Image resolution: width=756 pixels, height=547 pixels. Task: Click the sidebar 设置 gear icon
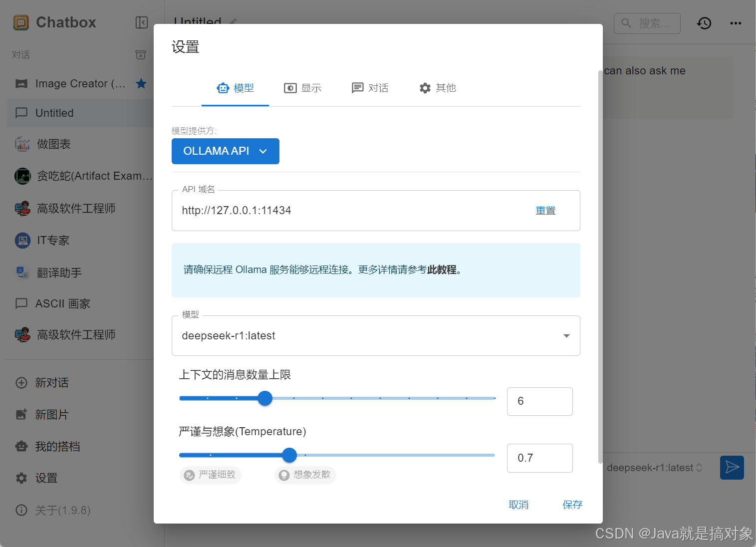pyautogui.click(x=21, y=478)
